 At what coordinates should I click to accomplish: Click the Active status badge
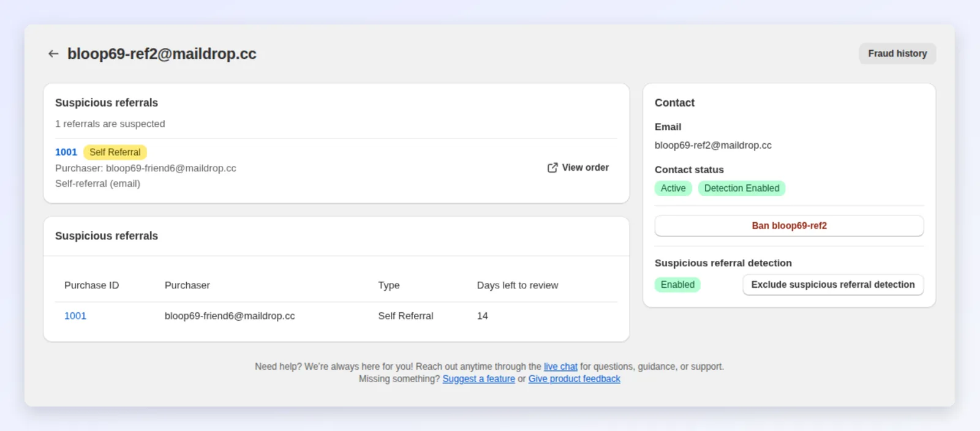point(673,189)
